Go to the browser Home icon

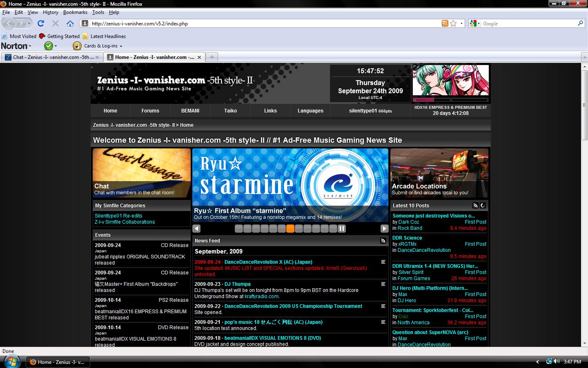pos(70,24)
